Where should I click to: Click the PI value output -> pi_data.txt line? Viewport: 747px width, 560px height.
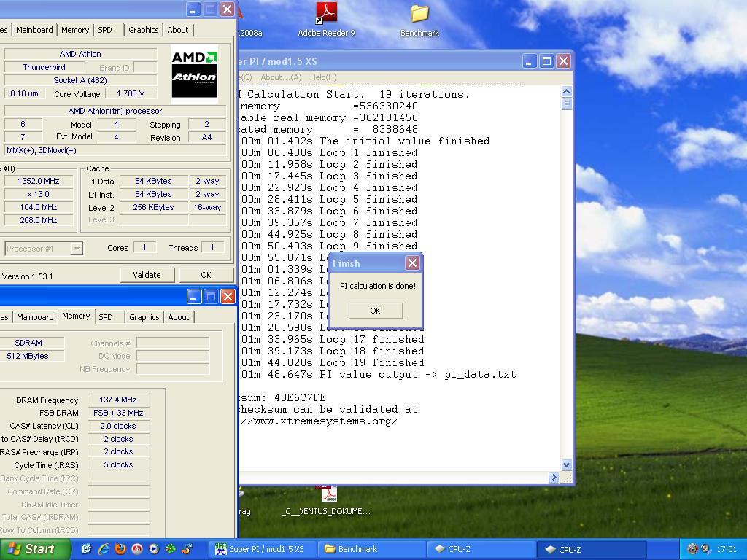(379, 374)
